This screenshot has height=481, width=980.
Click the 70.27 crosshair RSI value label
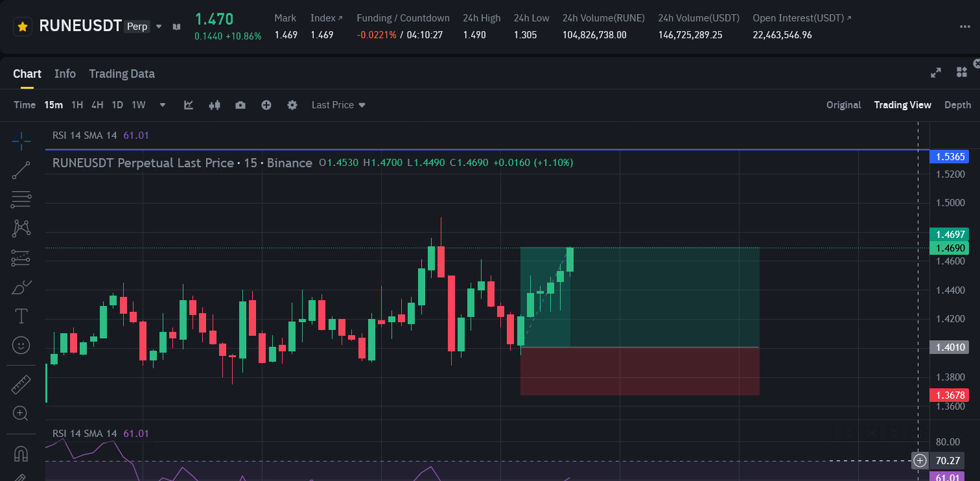pyautogui.click(x=949, y=461)
